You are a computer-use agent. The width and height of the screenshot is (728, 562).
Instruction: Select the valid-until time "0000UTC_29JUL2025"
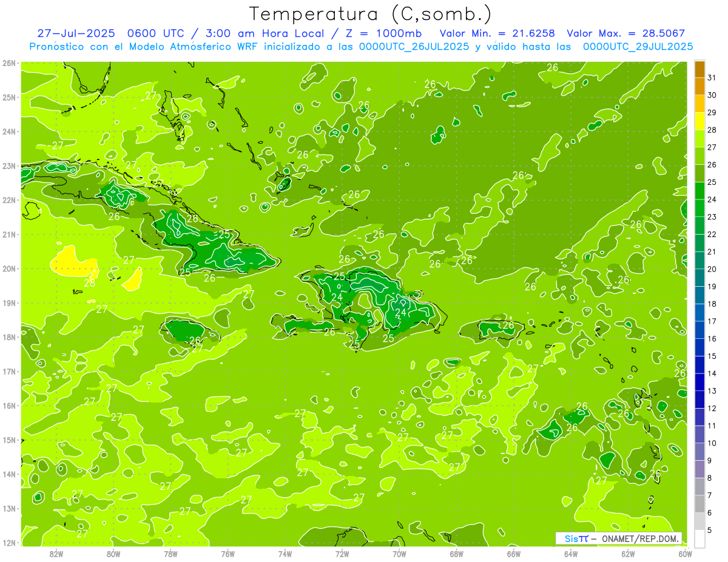[x=638, y=47]
